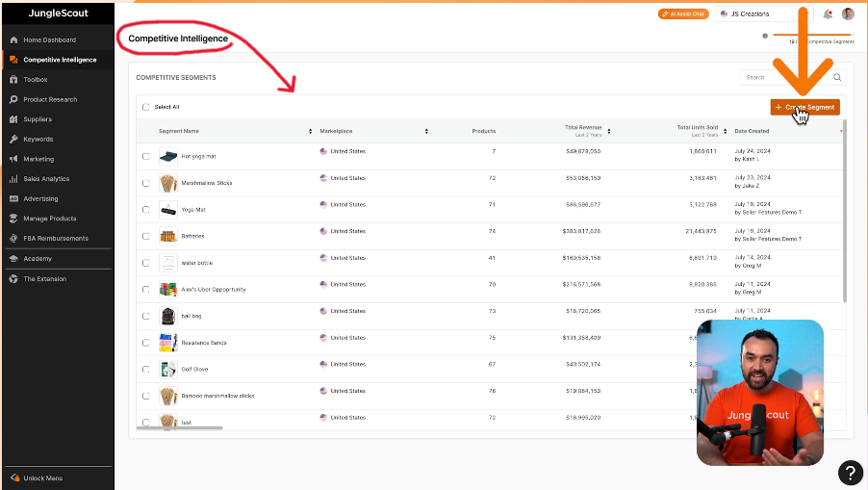Image resolution: width=868 pixels, height=490 pixels.
Task: Check the Alex's Uber Opportunity row checkbox
Action: pos(146,290)
